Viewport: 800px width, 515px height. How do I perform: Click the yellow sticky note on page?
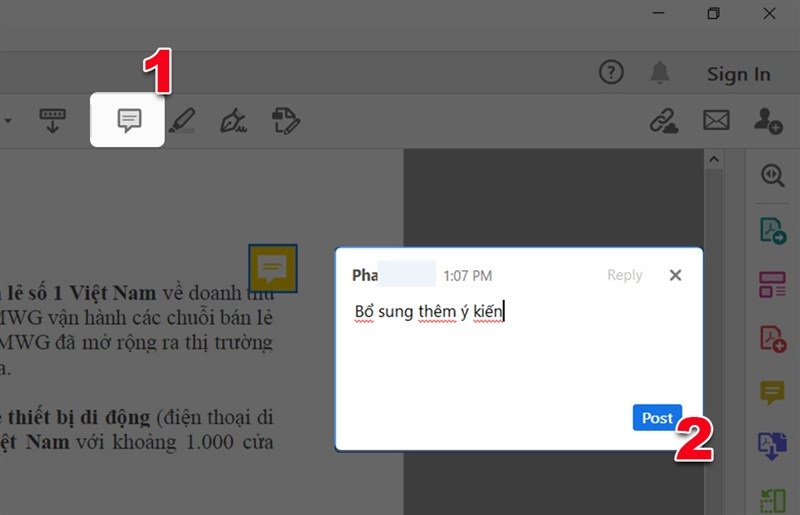[x=272, y=268]
